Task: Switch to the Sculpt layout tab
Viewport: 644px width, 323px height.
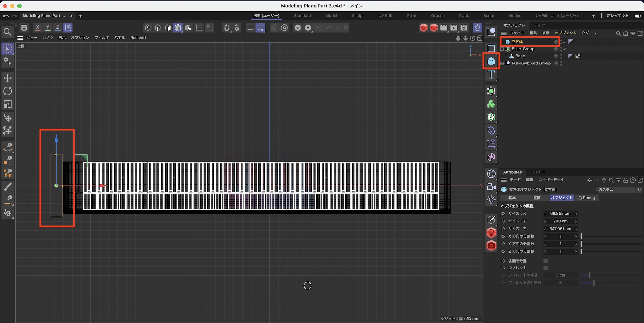Action: (x=357, y=16)
